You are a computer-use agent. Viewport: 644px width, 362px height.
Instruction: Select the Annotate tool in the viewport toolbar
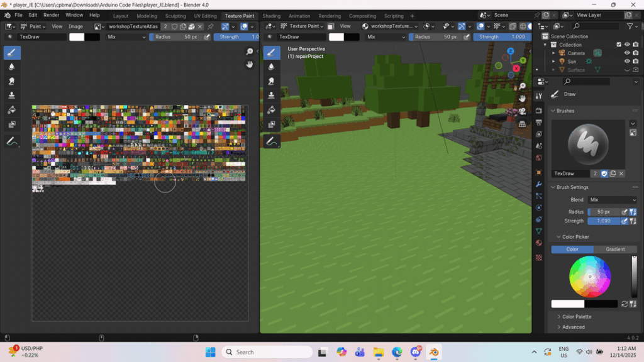[271, 140]
